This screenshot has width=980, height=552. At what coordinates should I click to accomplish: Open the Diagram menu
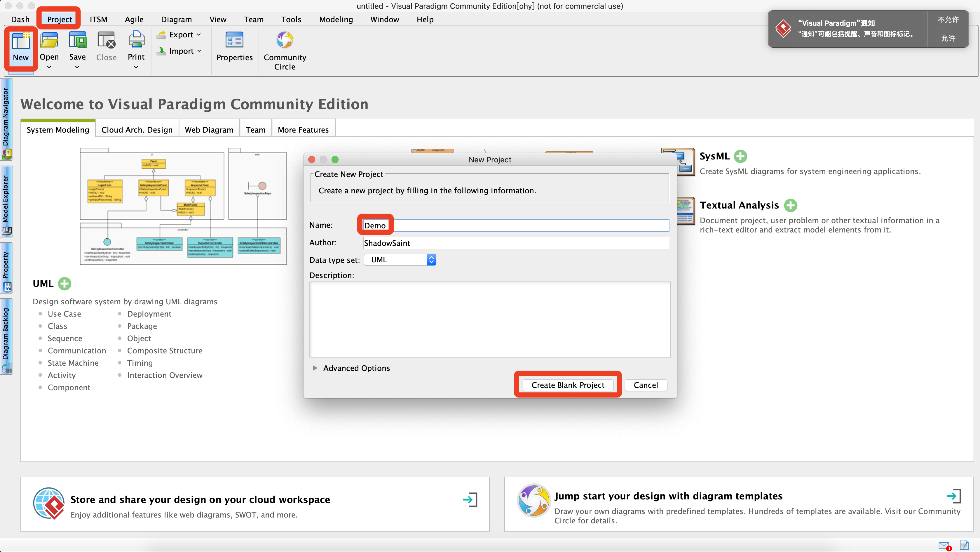176,19
